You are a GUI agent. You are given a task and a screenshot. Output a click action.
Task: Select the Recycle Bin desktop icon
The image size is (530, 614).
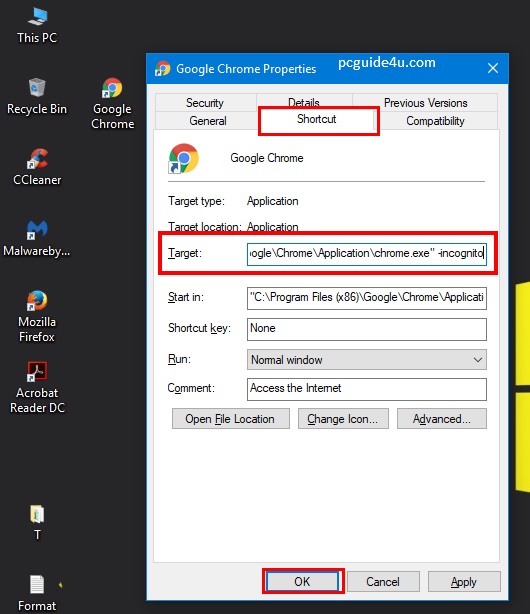(x=37, y=96)
